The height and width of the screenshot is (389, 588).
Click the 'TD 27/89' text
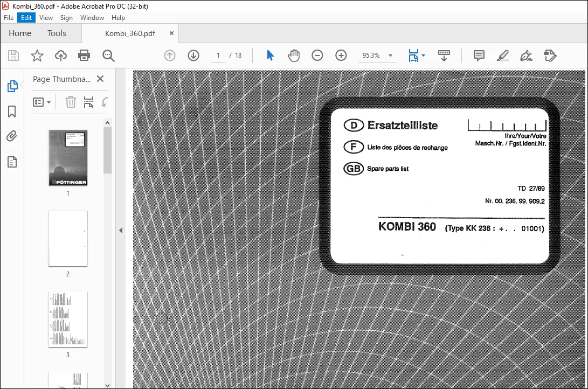point(531,189)
